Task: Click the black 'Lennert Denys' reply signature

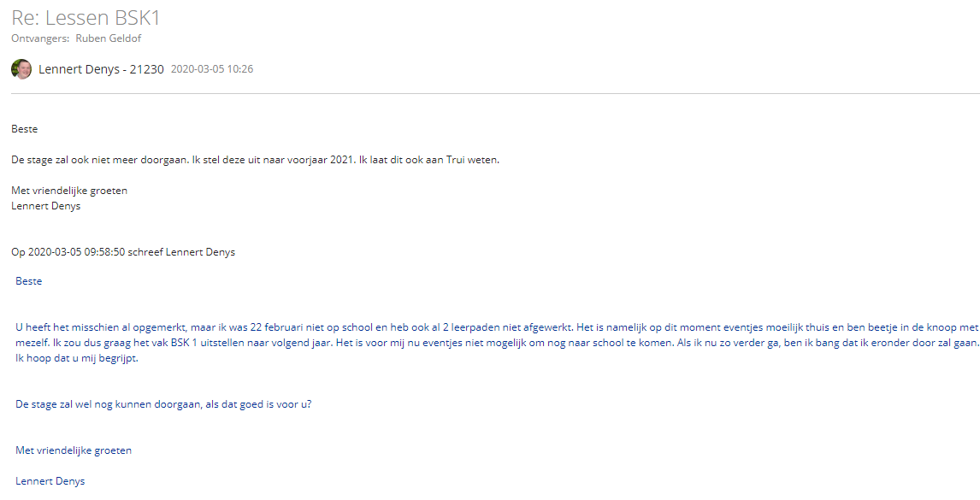Action: click(45, 205)
